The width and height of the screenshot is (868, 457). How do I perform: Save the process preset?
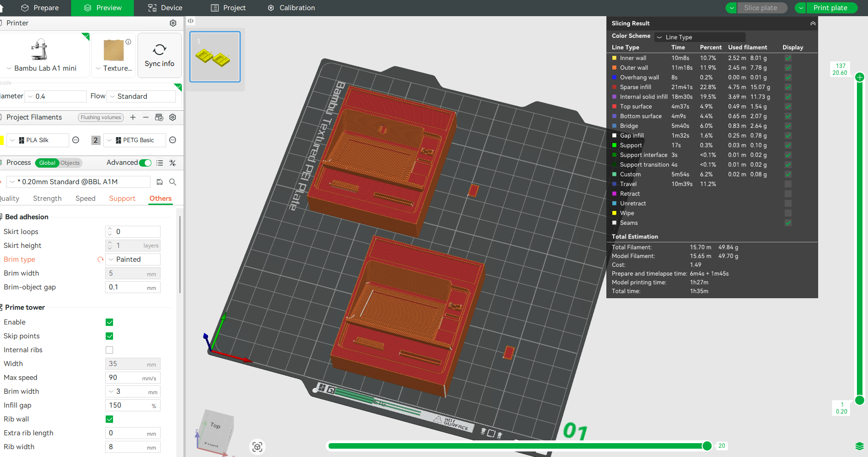point(160,182)
